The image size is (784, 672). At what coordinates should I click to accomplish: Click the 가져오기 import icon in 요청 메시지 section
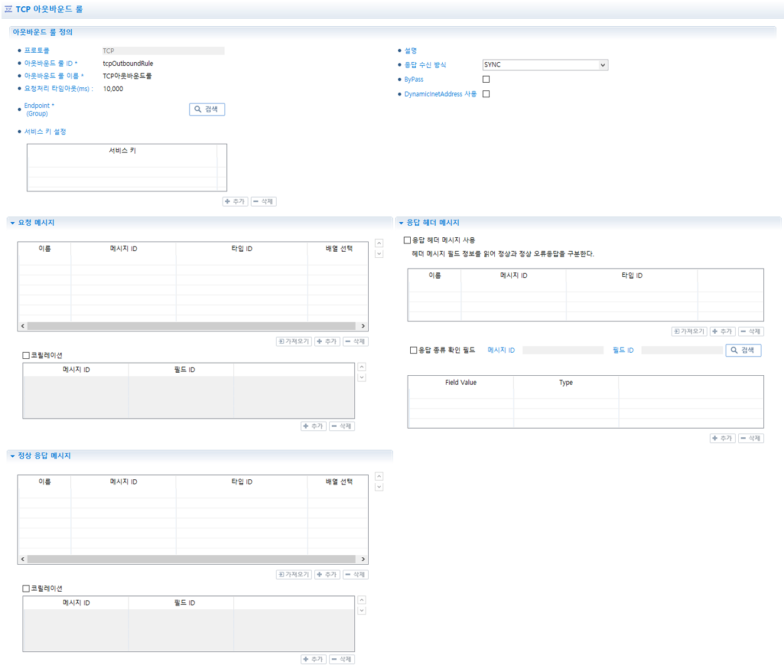293,341
